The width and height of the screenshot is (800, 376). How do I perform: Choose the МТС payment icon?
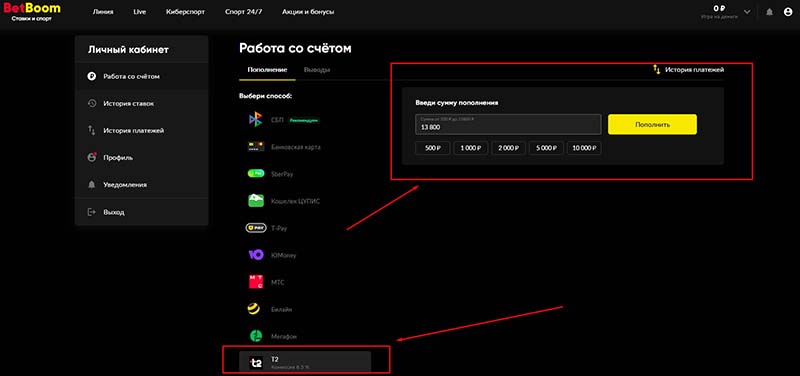point(256,282)
